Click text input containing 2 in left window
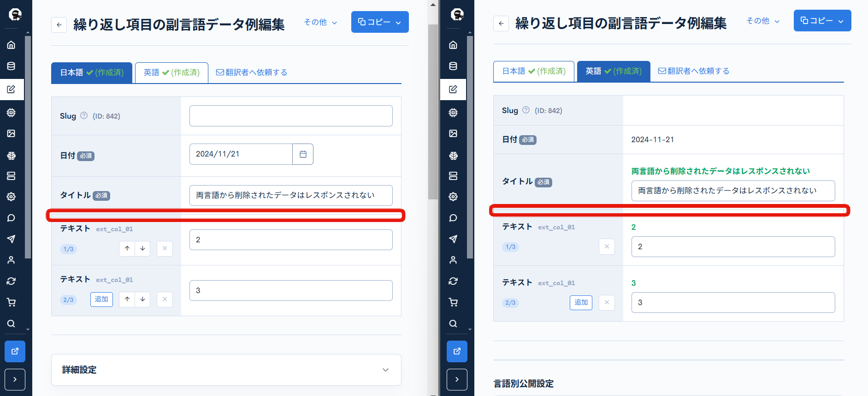The width and height of the screenshot is (868, 396). tap(291, 240)
